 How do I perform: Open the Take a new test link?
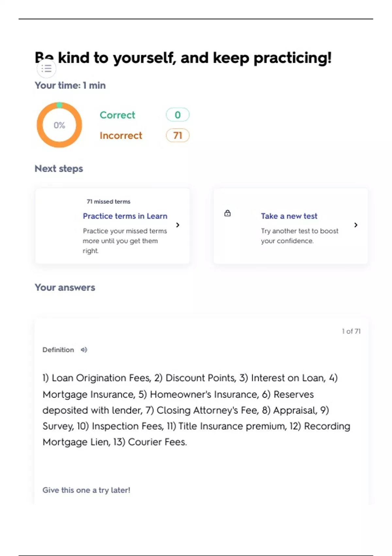[x=289, y=216]
